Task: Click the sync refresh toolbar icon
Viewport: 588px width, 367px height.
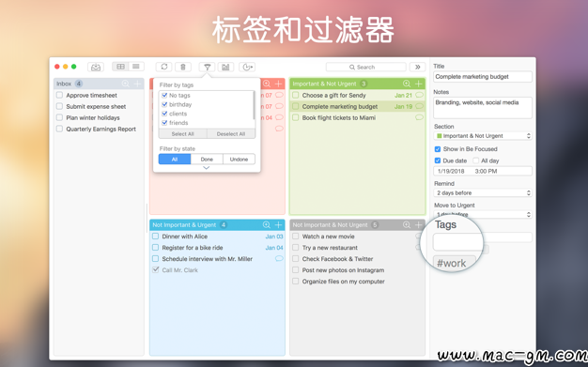Action: click(x=163, y=67)
